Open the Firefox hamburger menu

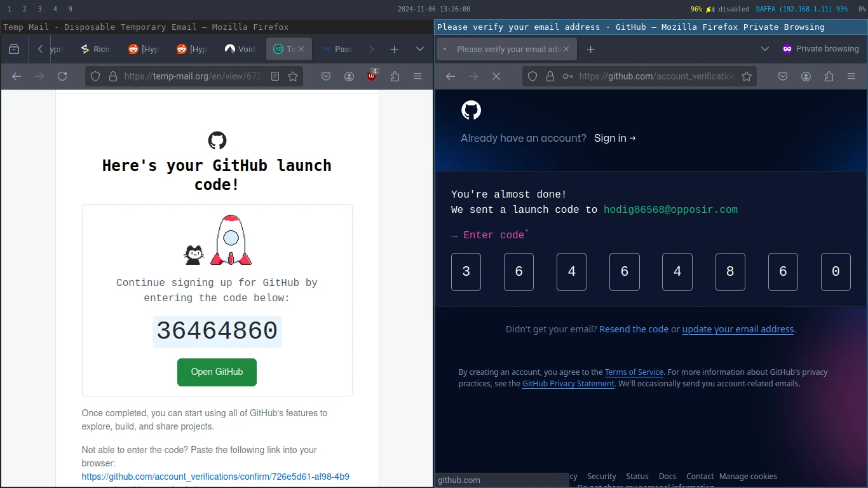[x=417, y=76]
